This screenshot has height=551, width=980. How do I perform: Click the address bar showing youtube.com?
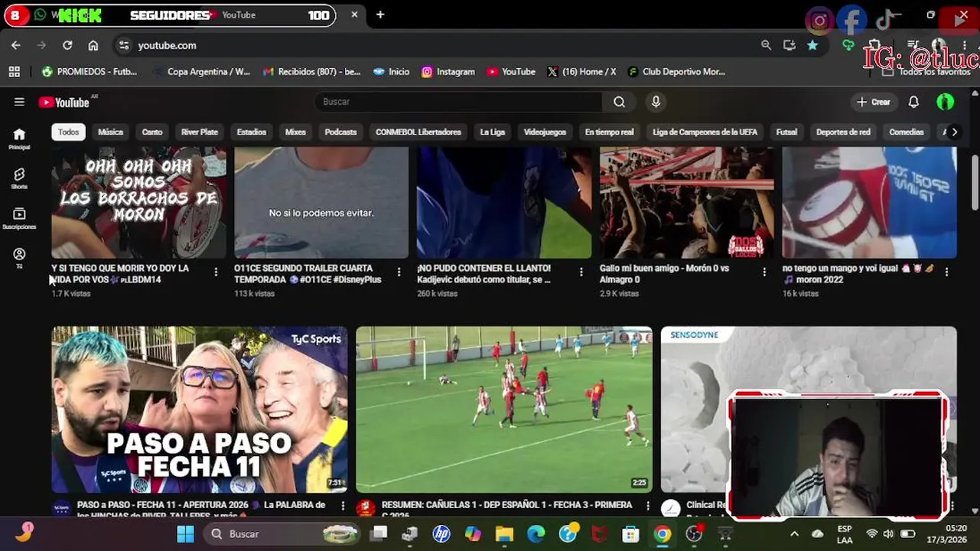pyautogui.click(x=436, y=45)
